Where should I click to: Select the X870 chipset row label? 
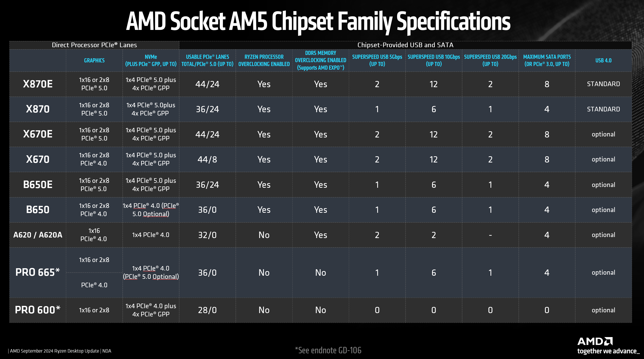point(38,109)
